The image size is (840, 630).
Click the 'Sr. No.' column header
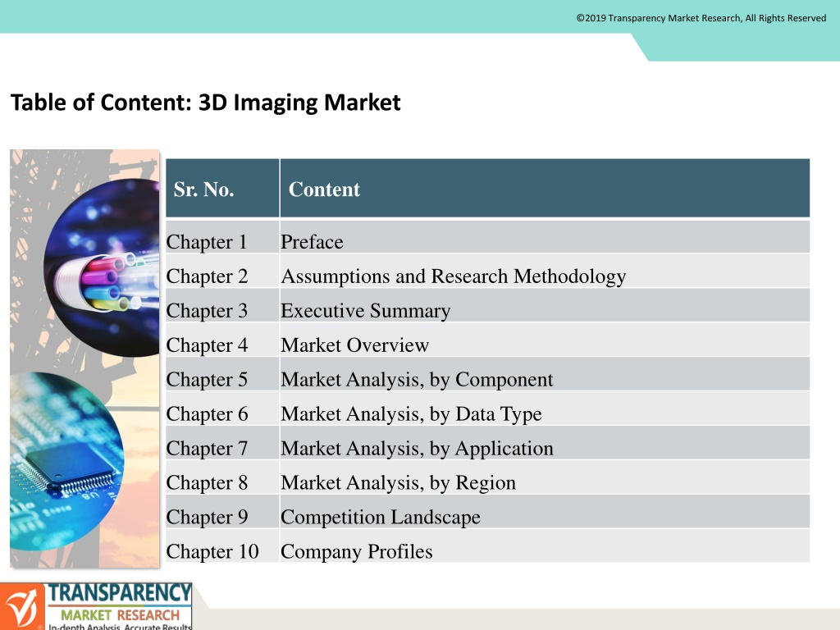point(222,188)
